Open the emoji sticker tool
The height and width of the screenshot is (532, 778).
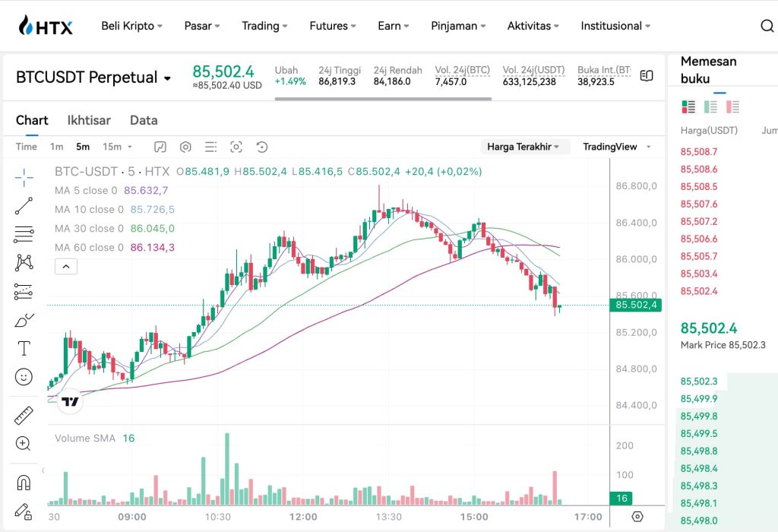click(24, 377)
